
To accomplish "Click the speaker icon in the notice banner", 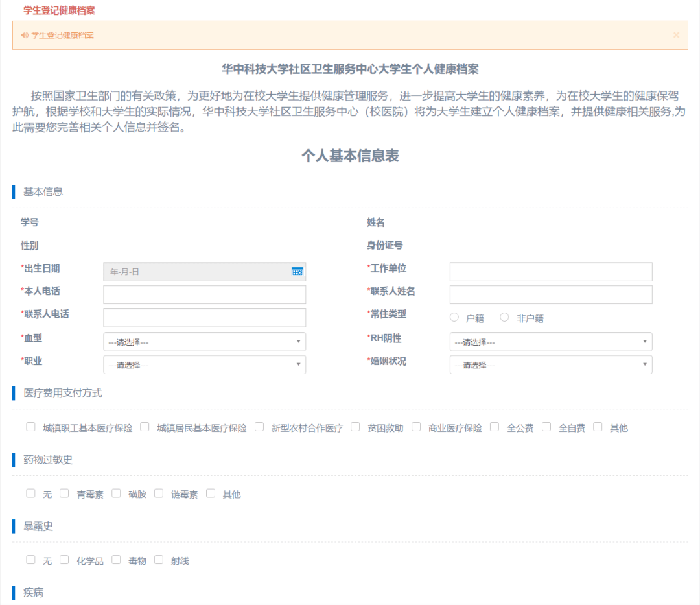I will pos(25,35).
